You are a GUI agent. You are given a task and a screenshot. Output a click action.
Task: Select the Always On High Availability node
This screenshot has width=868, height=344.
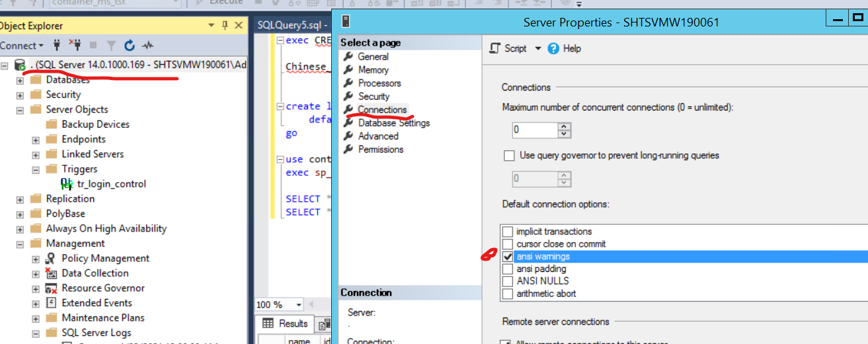tap(106, 229)
